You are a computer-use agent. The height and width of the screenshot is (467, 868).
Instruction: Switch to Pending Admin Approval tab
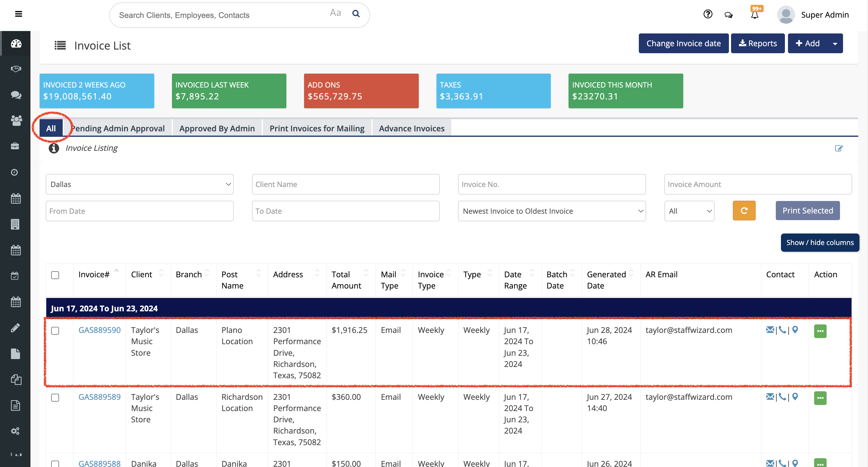pos(118,128)
